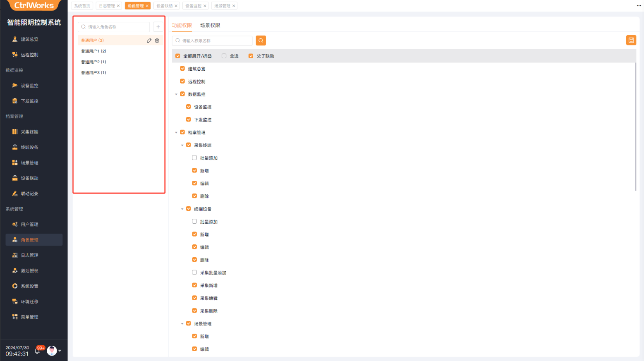Collapse the 终端设备 tree node
Image resolution: width=644 pixels, height=361 pixels.
(182, 209)
